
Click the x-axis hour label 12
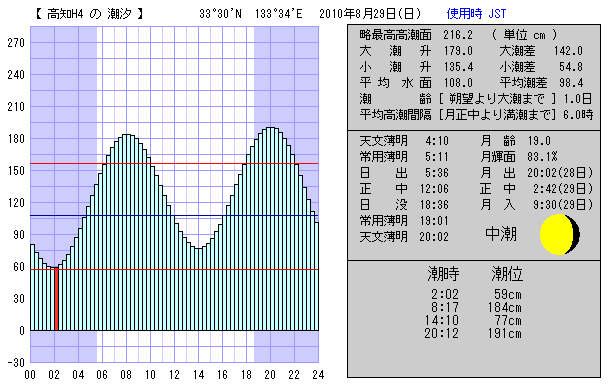[x=174, y=375]
